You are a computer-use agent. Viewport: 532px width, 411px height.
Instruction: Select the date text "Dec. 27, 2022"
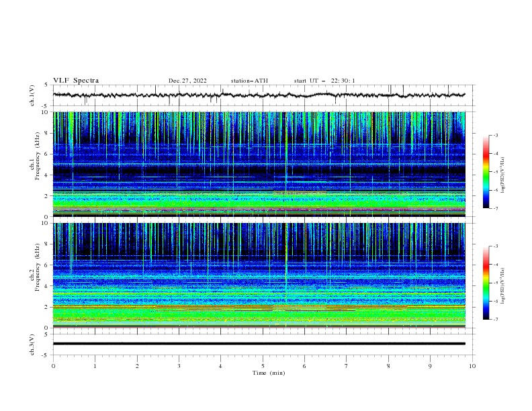pyautogui.click(x=187, y=81)
